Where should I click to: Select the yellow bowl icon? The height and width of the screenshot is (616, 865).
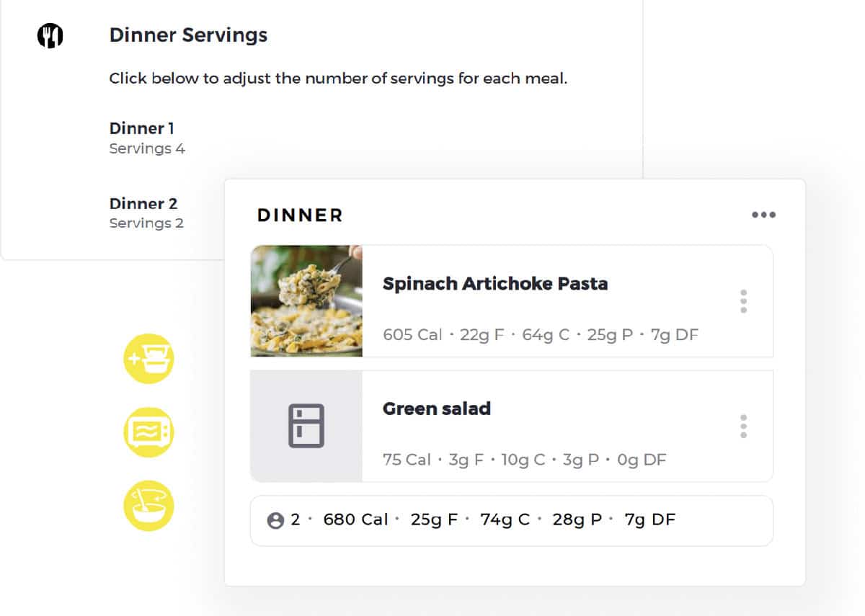pyautogui.click(x=148, y=505)
